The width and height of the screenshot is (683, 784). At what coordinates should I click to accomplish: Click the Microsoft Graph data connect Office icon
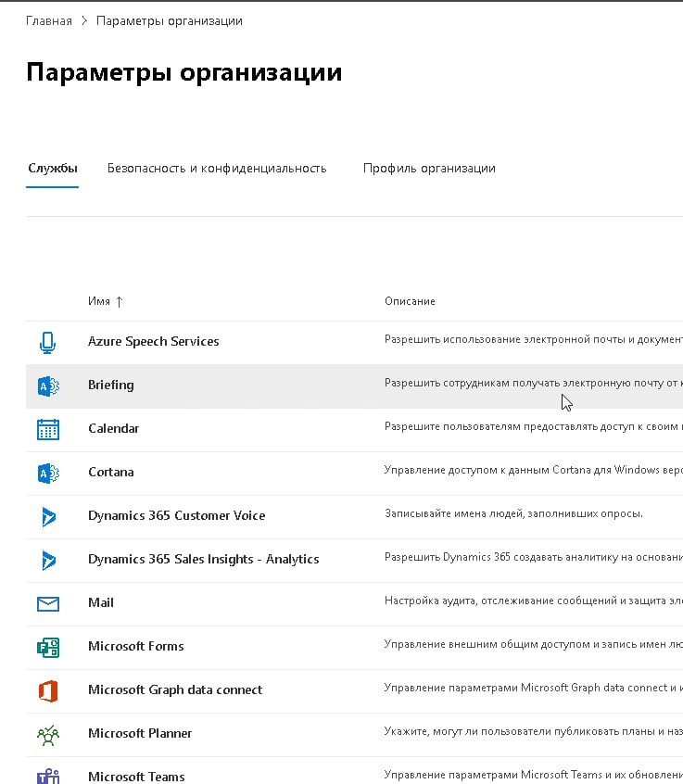tap(48, 691)
